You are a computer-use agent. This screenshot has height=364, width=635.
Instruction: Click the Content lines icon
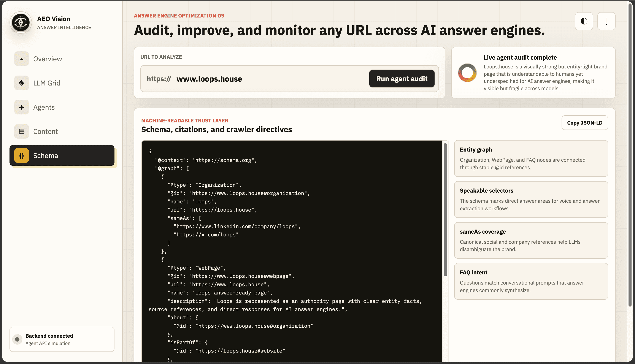point(22,131)
